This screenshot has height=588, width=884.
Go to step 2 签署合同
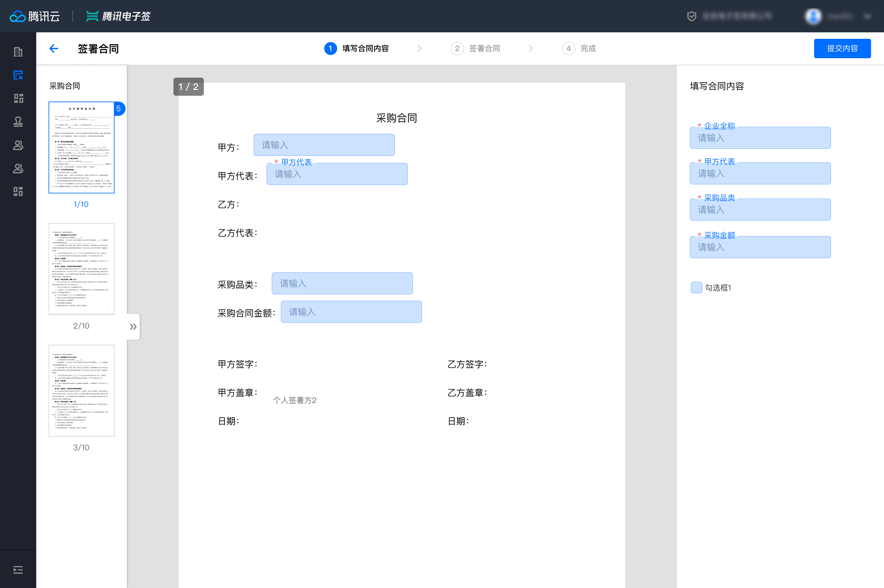point(476,49)
